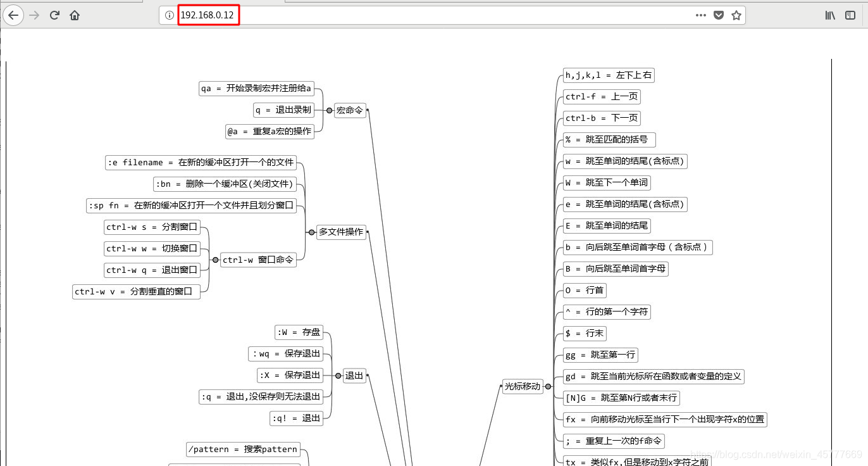Click node '^ = 行的第一个字符'
This screenshot has height=466, width=868.
click(607, 312)
